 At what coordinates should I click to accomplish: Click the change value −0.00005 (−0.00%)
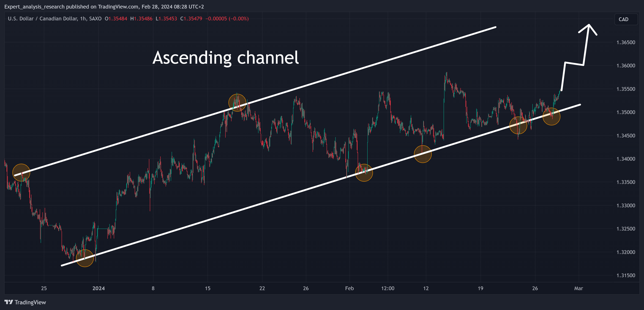pos(227,18)
